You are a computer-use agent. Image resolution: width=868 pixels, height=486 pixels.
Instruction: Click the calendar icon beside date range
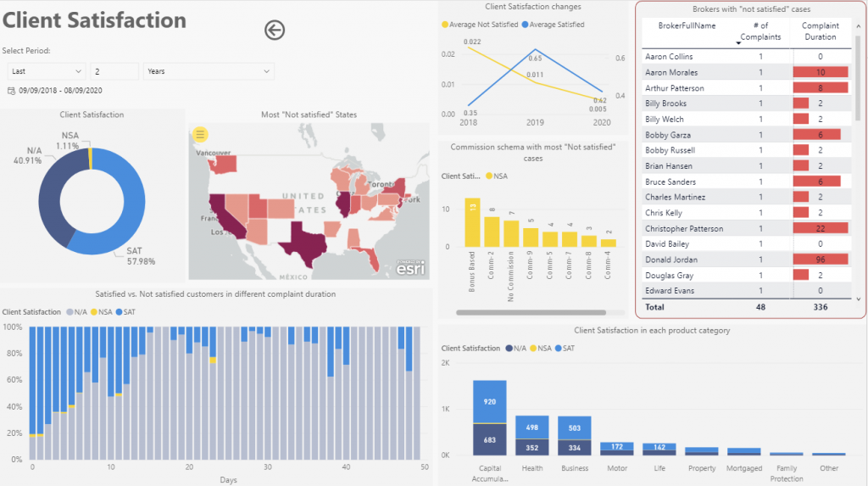click(11, 90)
